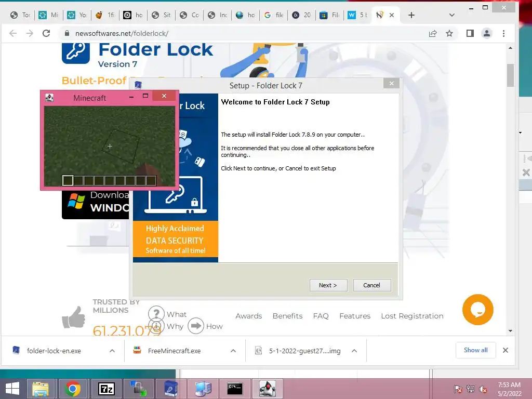Image resolution: width=532 pixels, height=399 pixels.
Task: Expand 5-1-2022-guest27 img download options
Action: pos(354,351)
